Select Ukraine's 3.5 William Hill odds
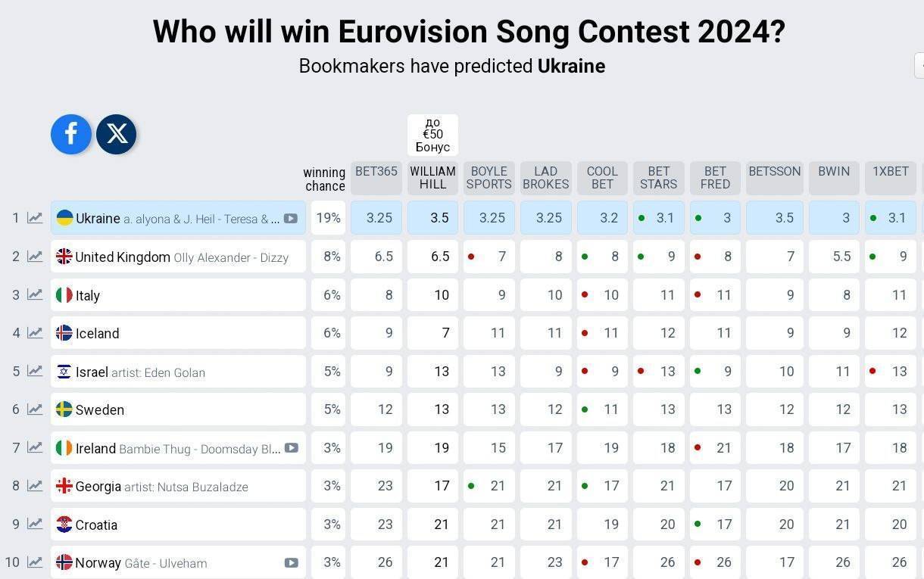Image resolution: width=924 pixels, height=579 pixels. click(432, 218)
